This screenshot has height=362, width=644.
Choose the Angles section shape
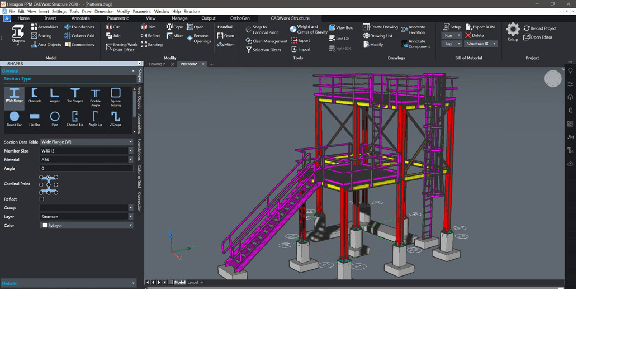coord(55,95)
